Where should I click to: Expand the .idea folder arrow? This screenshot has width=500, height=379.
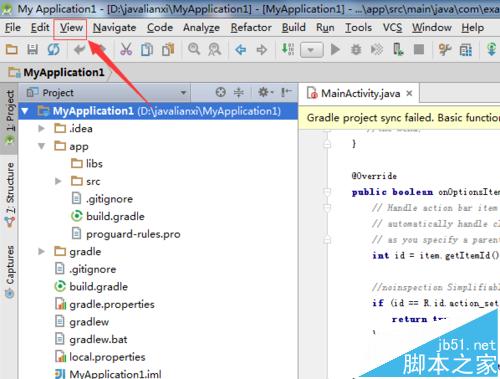coord(41,129)
